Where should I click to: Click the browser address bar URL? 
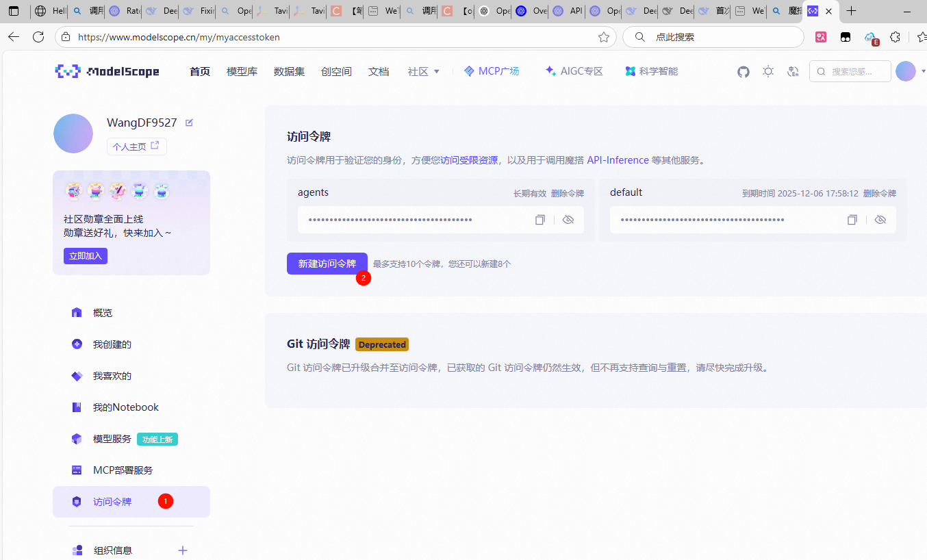[179, 37]
